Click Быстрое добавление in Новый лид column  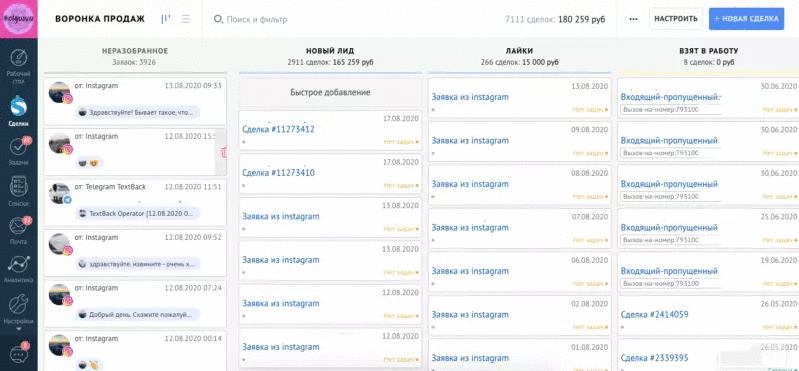[x=330, y=92]
